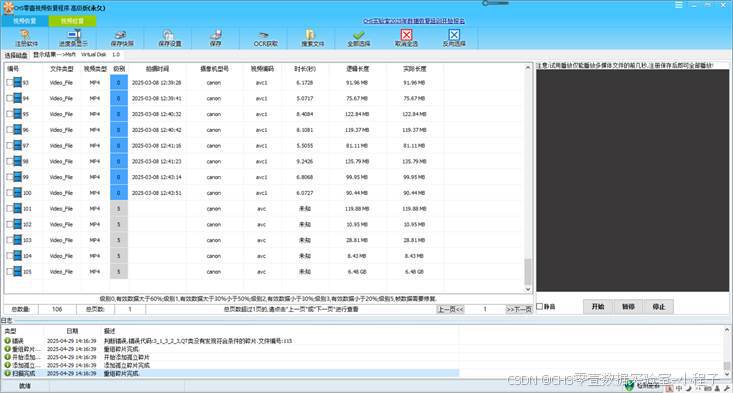
Task: Click the status icon of 扫描完成 log entry
Action: point(7,373)
